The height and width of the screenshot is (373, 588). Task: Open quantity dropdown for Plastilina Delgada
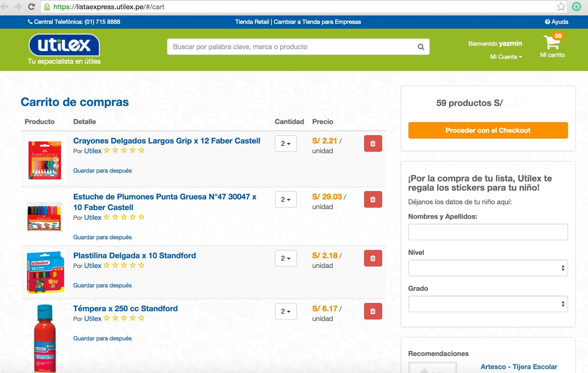(x=286, y=258)
